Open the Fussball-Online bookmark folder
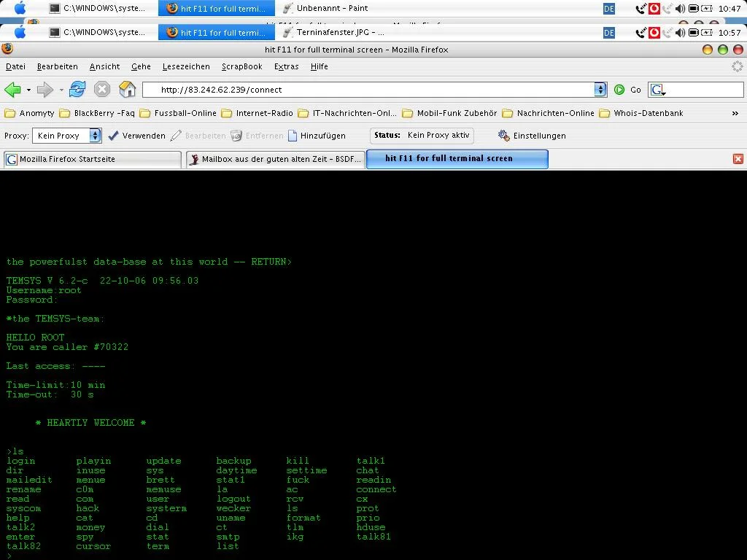This screenshot has height=560, width=747. (x=177, y=113)
